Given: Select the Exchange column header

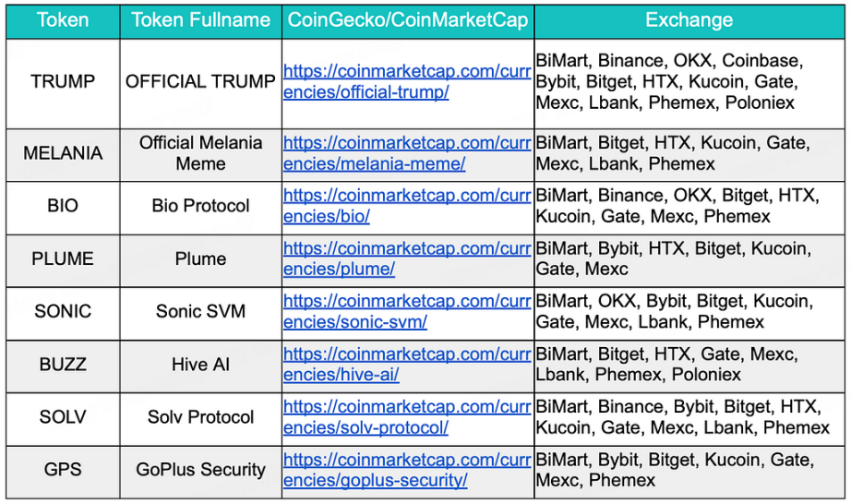Looking at the screenshot, I should [x=689, y=20].
